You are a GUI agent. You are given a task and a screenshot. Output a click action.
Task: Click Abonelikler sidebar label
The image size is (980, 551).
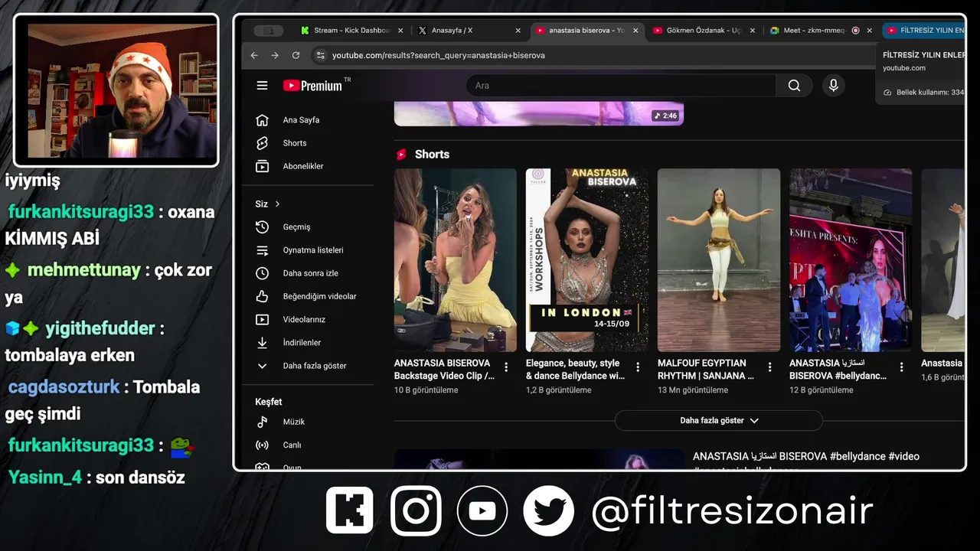[x=303, y=166]
